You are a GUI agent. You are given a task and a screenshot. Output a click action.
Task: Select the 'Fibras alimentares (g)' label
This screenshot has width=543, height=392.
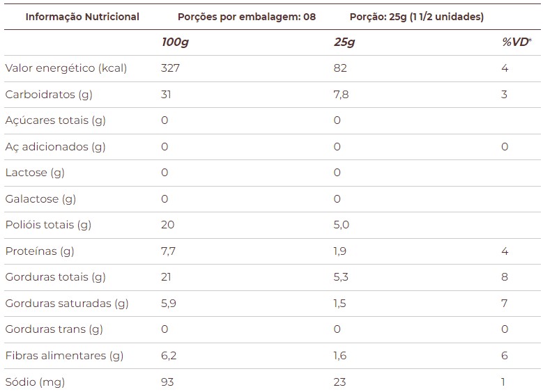coord(64,356)
